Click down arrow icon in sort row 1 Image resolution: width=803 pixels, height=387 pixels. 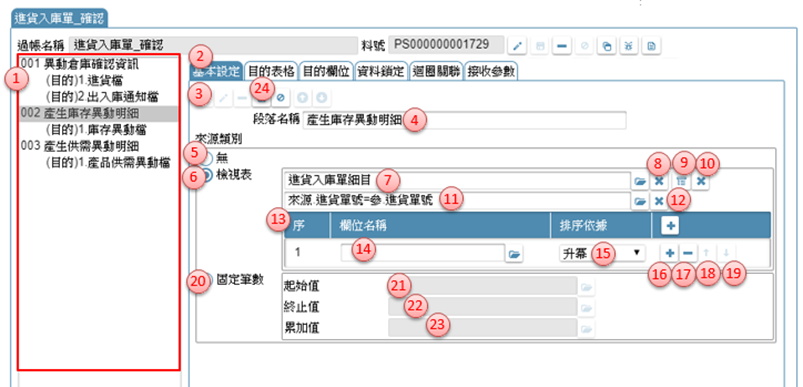coord(726,252)
